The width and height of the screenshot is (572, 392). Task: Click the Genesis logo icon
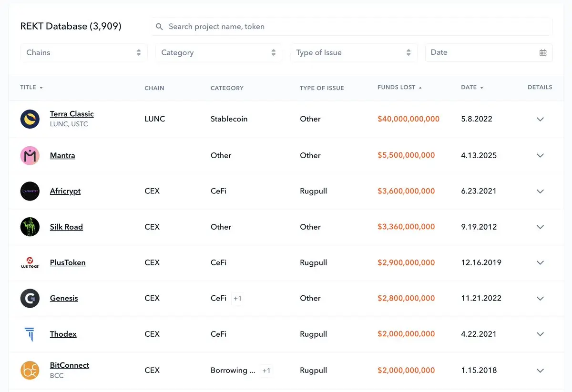tap(30, 298)
